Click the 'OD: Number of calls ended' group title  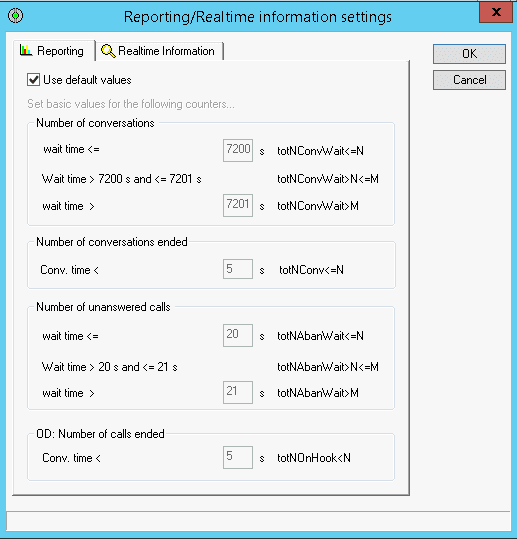(100, 434)
